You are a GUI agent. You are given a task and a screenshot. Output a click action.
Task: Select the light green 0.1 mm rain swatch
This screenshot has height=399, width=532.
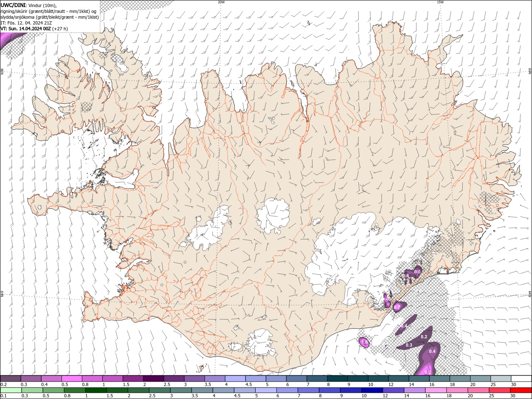(x=11, y=390)
